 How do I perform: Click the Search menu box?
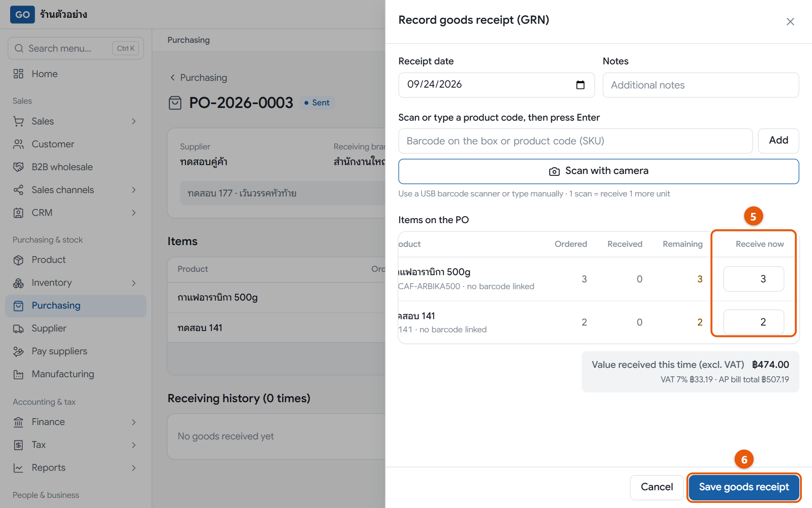[76, 48]
